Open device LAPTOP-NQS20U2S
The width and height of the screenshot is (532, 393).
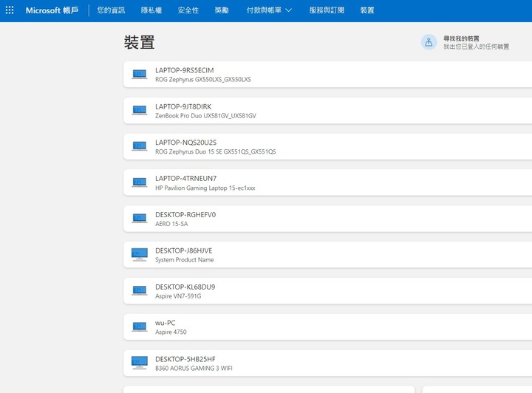pyautogui.click(x=328, y=146)
